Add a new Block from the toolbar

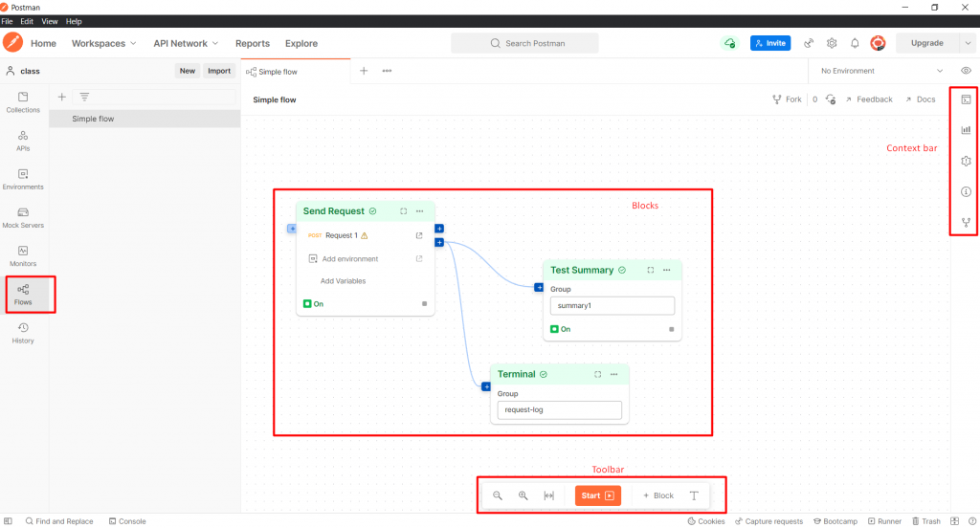click(x=658, y=495)
